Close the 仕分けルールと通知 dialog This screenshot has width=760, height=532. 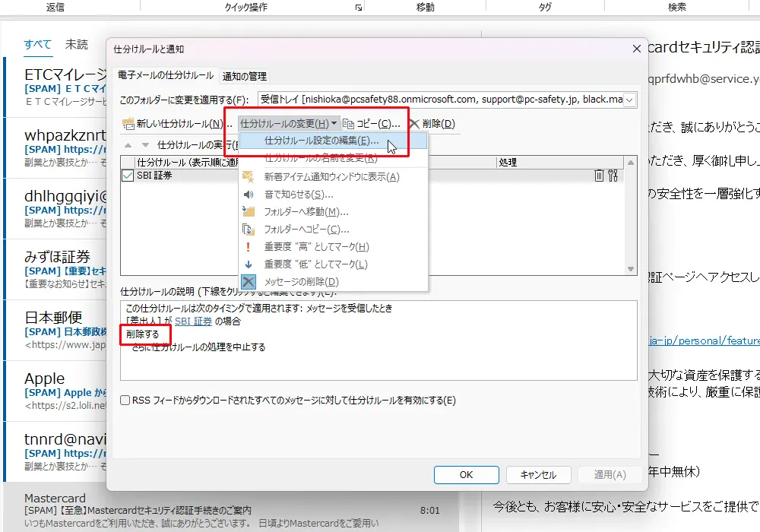(636, 49)
